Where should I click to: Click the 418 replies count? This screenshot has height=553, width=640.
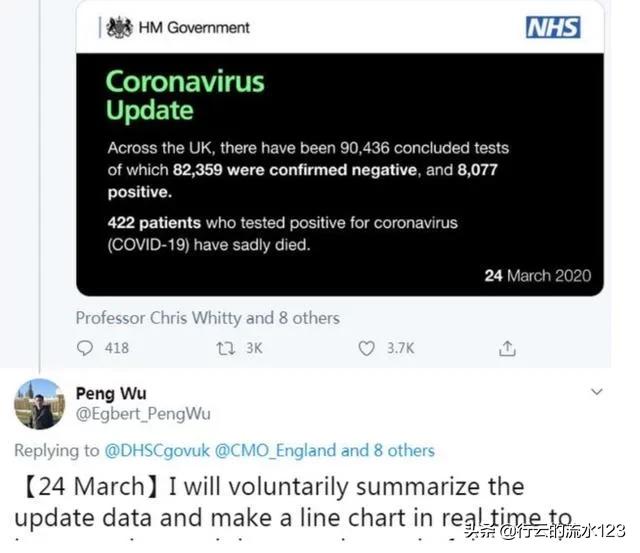click(117, 348)
